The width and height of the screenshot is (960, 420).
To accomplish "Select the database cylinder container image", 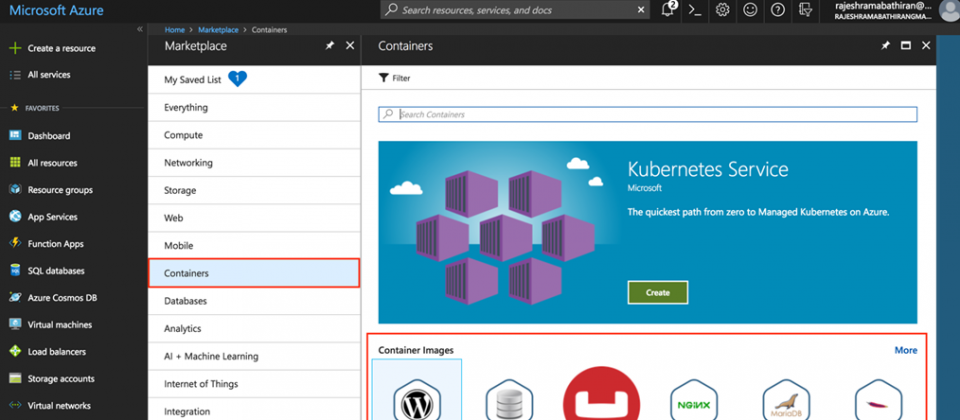I will [x=509, y=399].
